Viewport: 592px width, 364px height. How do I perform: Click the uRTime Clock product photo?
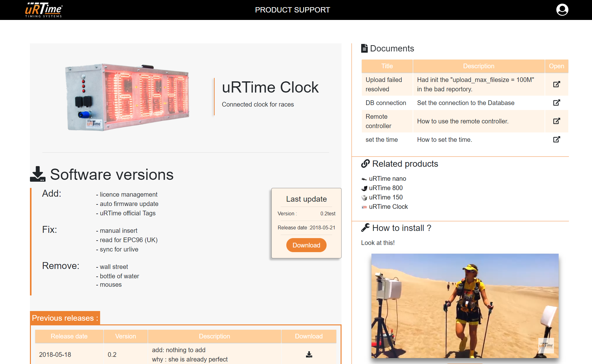pyautogui.click(x=127, y=97)
